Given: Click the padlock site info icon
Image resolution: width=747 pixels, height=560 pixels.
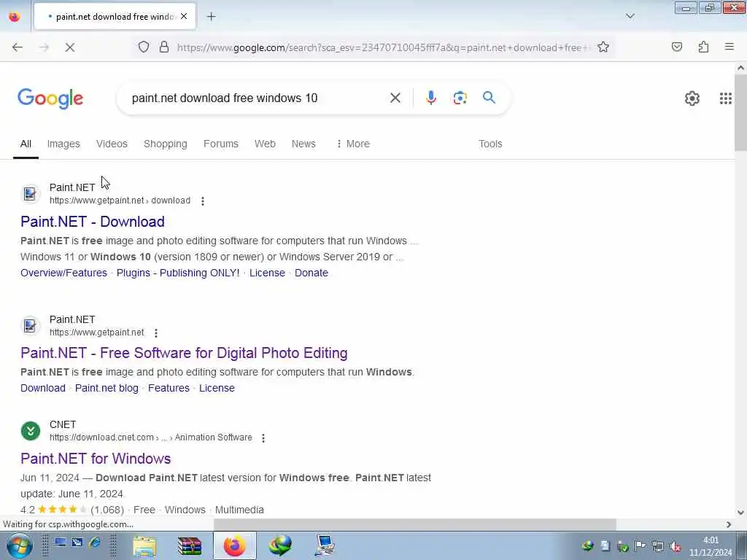Looking at the screenshot, I should coord(164,47).
